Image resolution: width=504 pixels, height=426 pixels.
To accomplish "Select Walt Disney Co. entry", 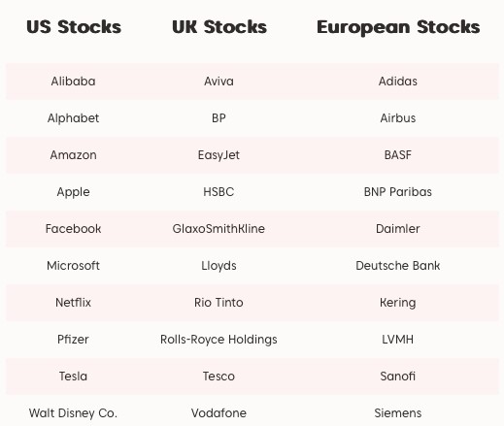I will (73, 413).
